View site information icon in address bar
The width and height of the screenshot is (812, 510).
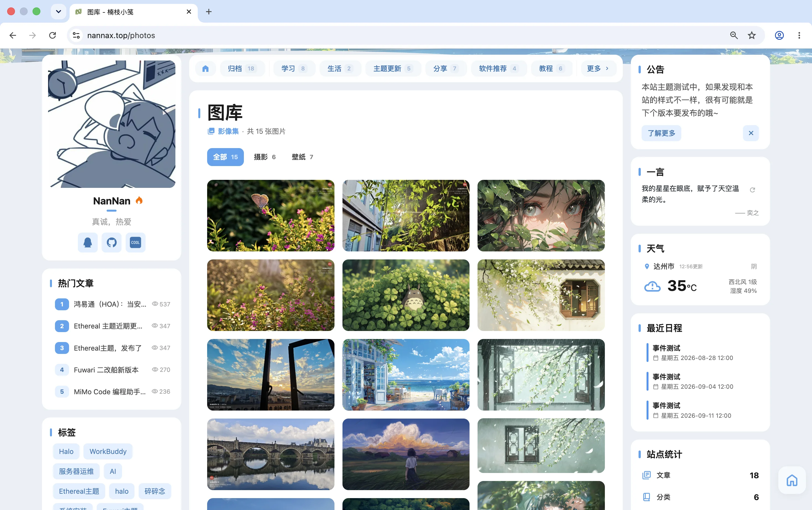tap(76, 35)
